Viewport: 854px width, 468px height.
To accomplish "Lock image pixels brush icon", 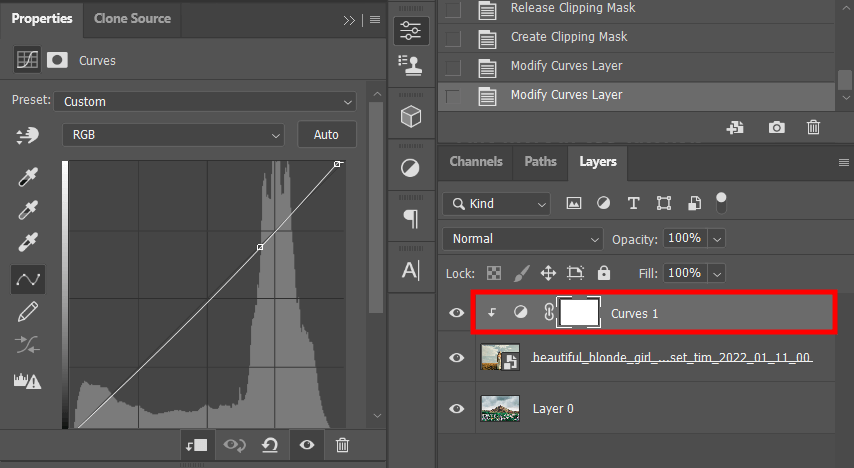I will point(522,273).
